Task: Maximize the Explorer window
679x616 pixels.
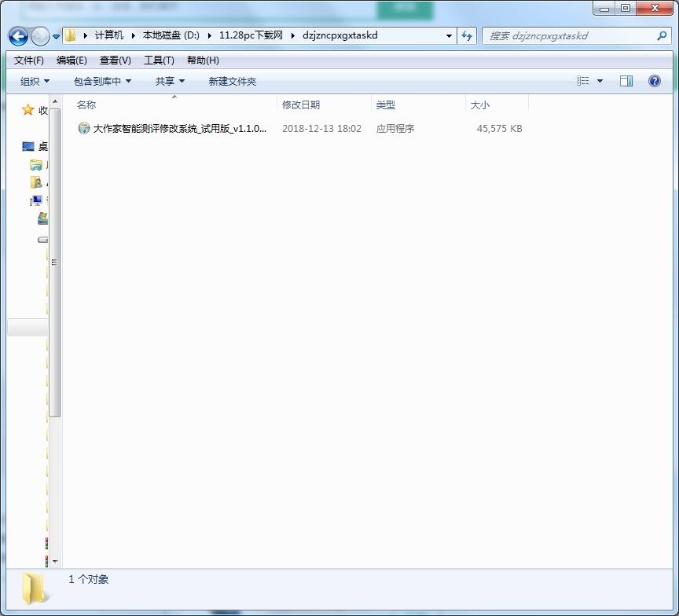Action: [626, 8]
